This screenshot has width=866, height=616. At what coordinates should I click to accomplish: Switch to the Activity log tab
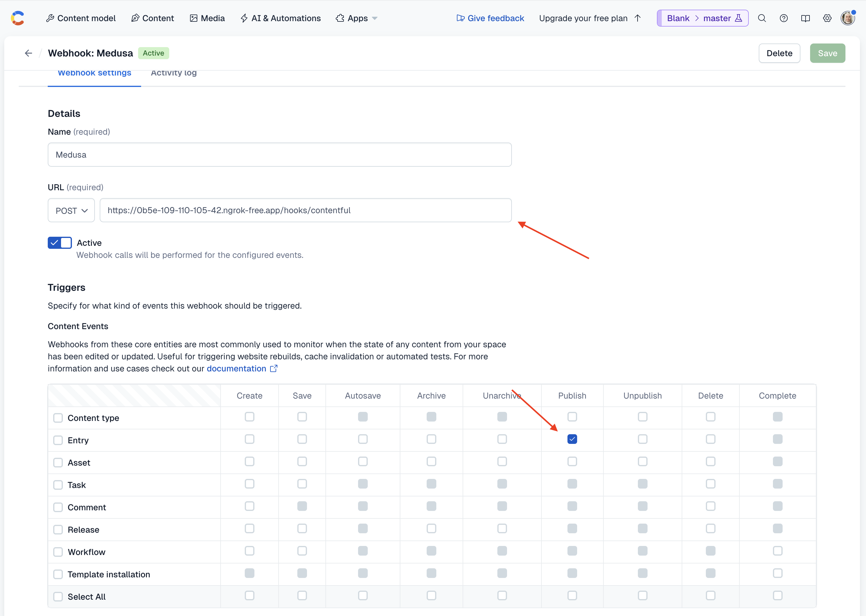click(173, 73)
